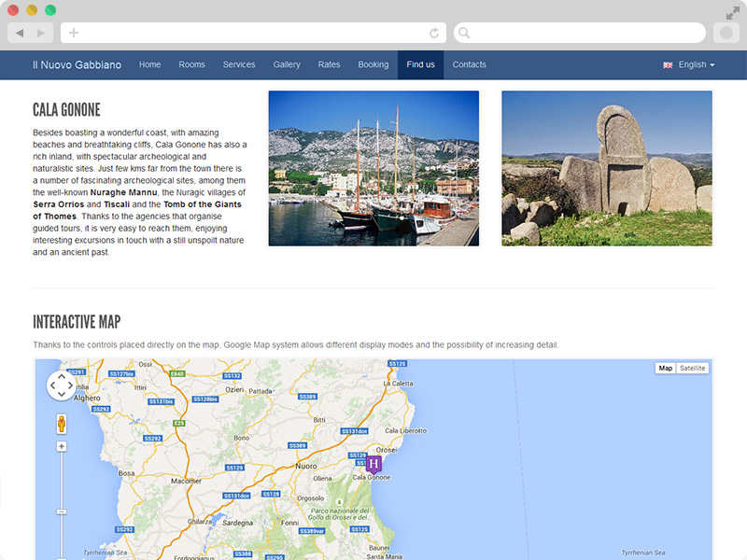The width and height of the screenshot is (747, 560).
Task: Click the Orosei label on the map
Action: (x=387, y=450)
